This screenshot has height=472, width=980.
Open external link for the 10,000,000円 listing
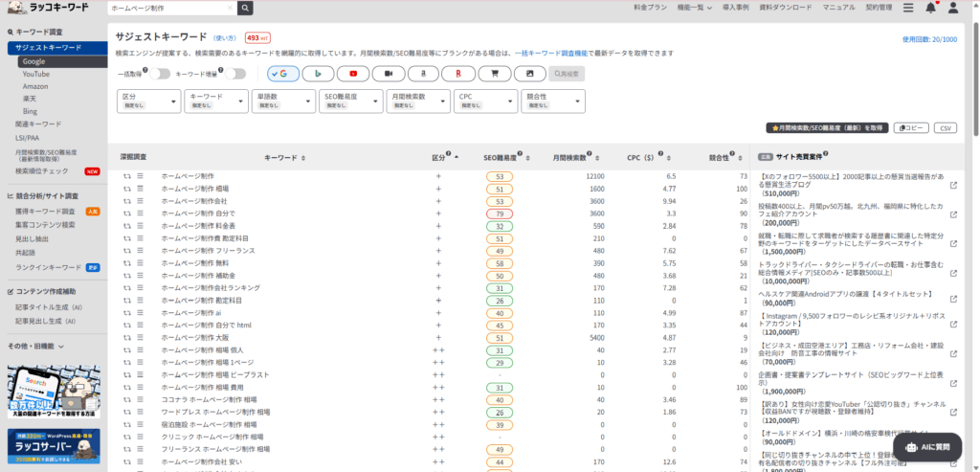(x=953, y=273)
